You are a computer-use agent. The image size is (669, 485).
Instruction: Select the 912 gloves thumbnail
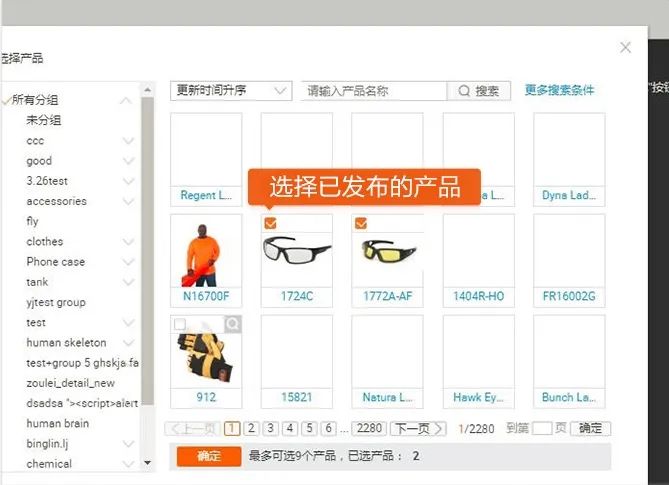point(206,352)
